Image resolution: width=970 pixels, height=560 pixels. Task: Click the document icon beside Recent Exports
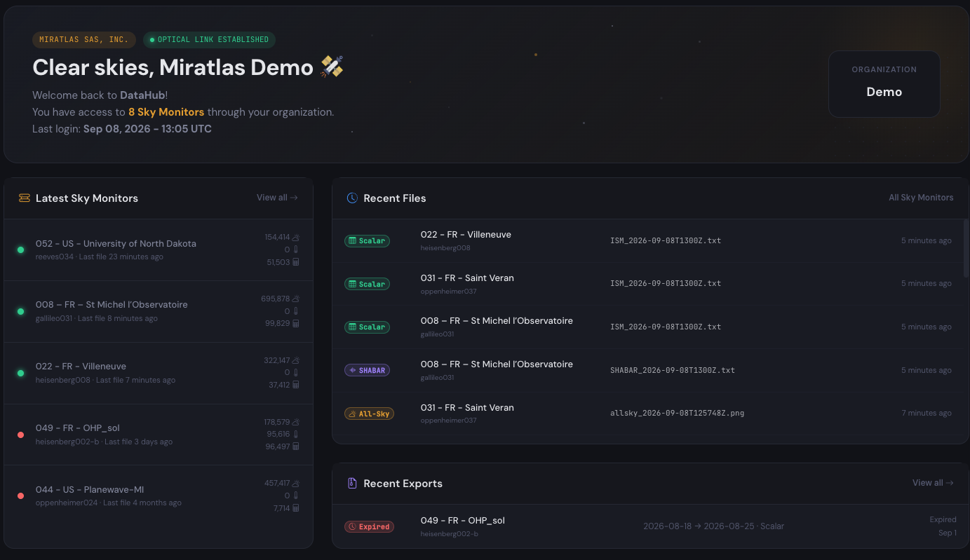coord(352,484)
